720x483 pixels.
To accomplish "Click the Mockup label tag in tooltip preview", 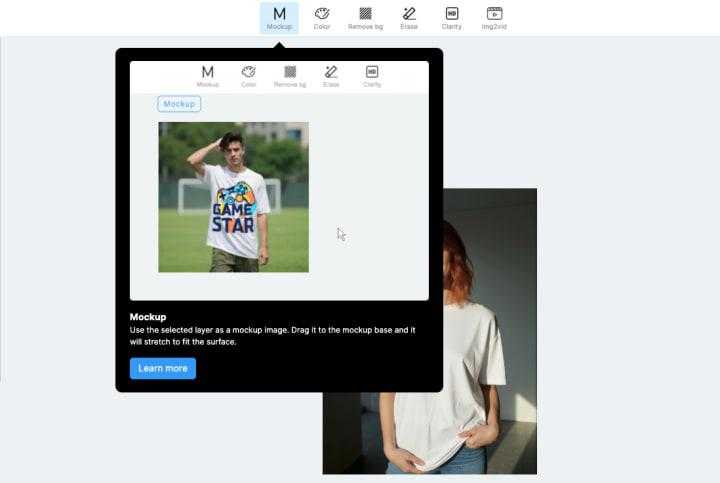I will 179,104.
